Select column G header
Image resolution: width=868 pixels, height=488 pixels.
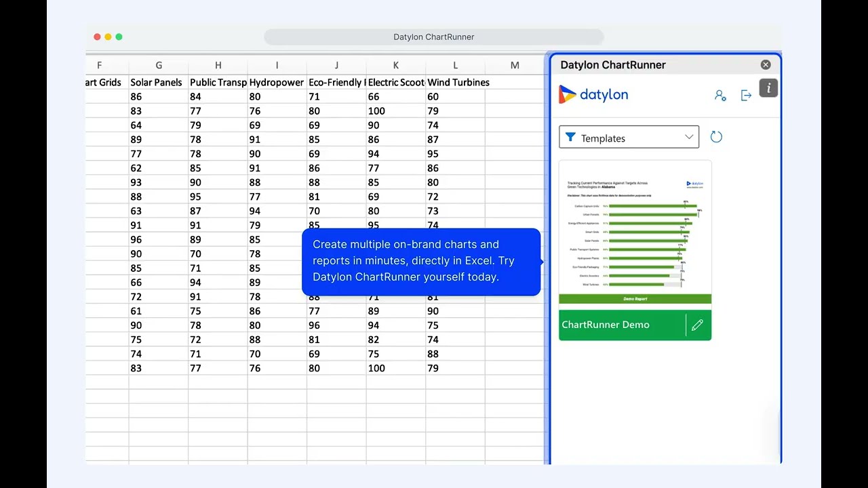(x=159, y=65)
